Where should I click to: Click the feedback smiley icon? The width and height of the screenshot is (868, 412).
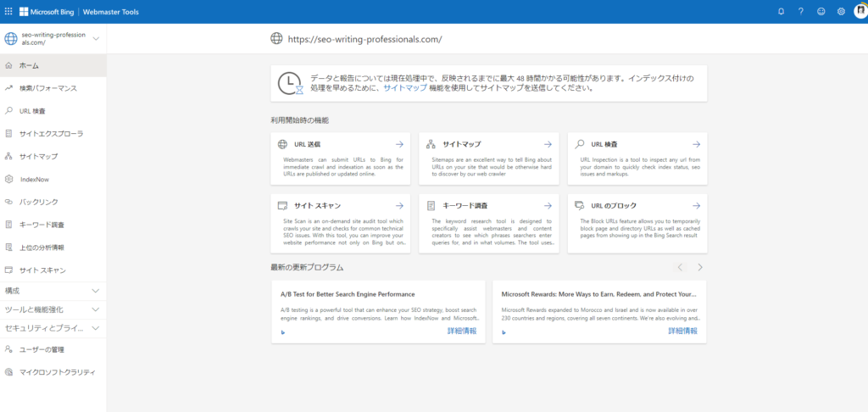click(x=821, y=11)
